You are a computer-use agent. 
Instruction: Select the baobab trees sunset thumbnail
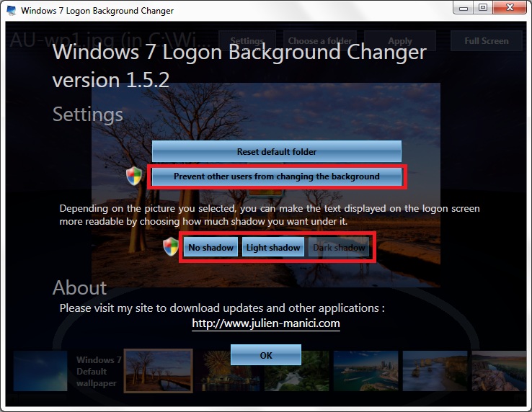click(158, 371)
